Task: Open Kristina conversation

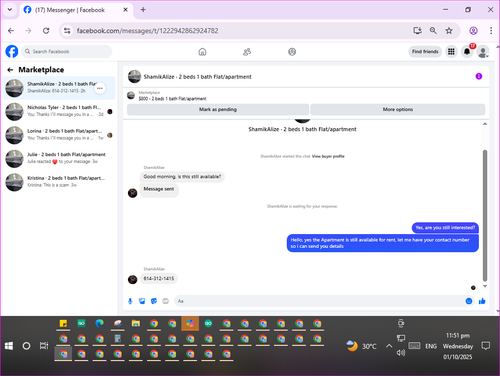Action: (59, 182)
